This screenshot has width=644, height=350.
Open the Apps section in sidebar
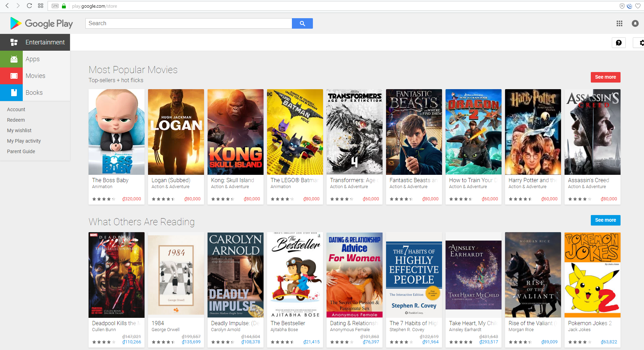coord(35,59)
